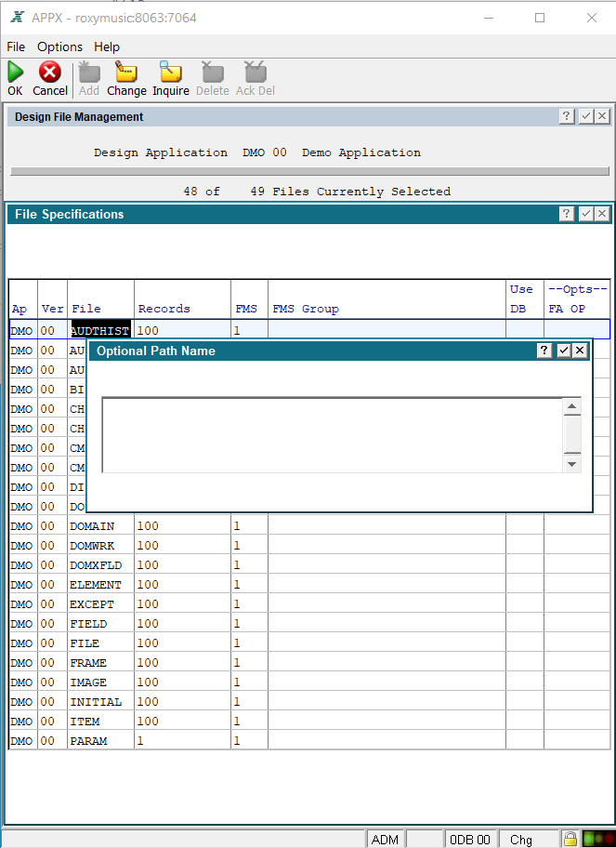This screenshot has height=848, width=616.
Task: Close the Optional Path Name dialog
Action: pyautogui.click(x=580, y=351)
